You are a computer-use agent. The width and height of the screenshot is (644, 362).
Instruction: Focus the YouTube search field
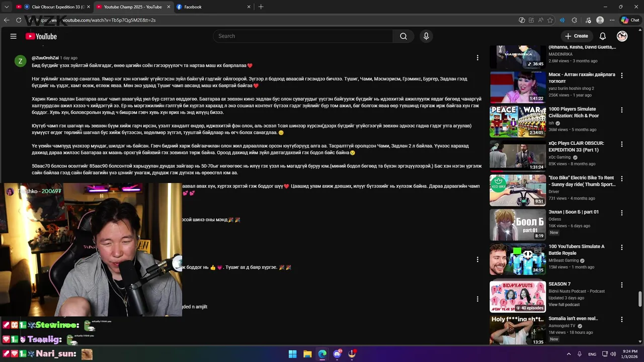pos(303,36)
